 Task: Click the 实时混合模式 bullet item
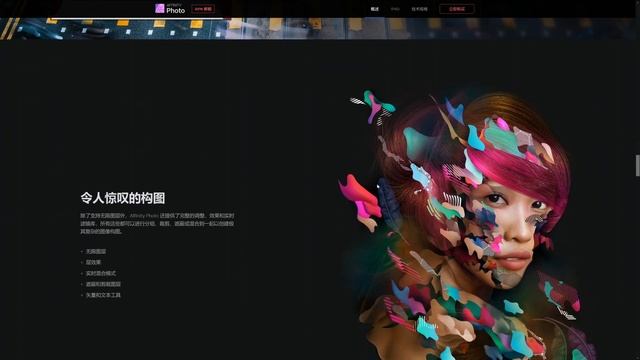101,273
